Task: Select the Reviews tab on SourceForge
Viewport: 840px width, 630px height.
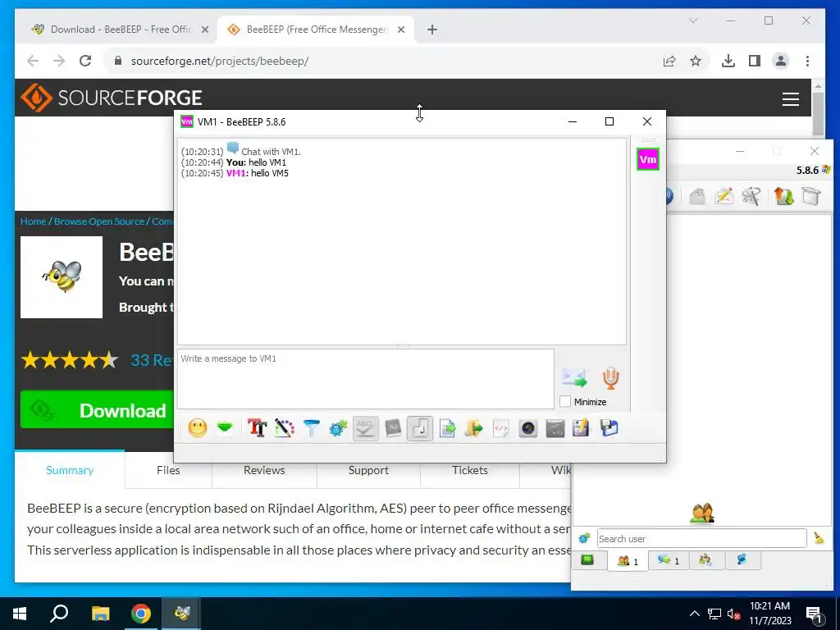Action: point(264,470)
